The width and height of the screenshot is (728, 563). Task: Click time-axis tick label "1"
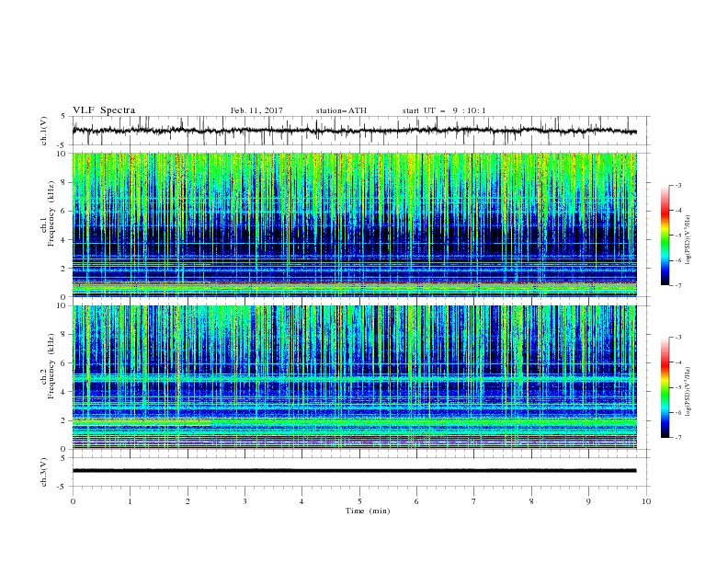[x=130, y=501]
